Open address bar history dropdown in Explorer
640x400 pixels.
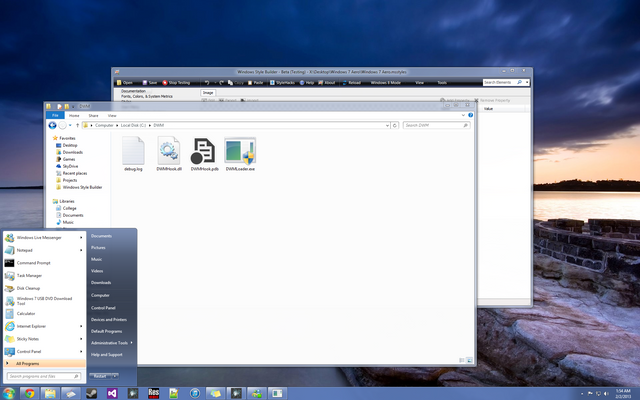pyautogui.click(x=387, y=125)
